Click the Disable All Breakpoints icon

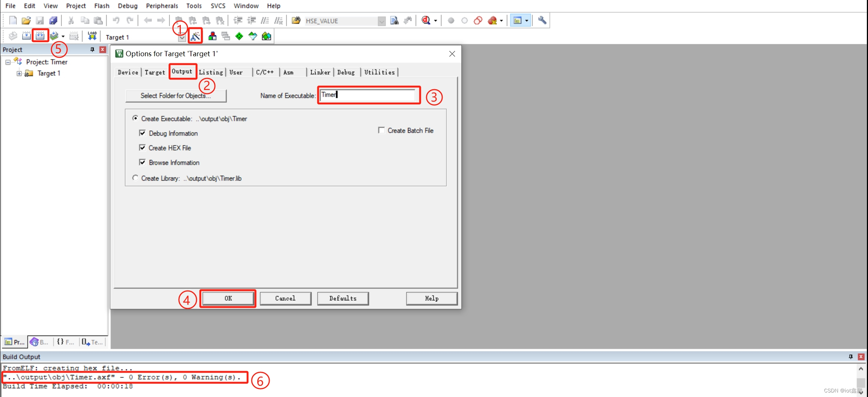click(478, 21)
